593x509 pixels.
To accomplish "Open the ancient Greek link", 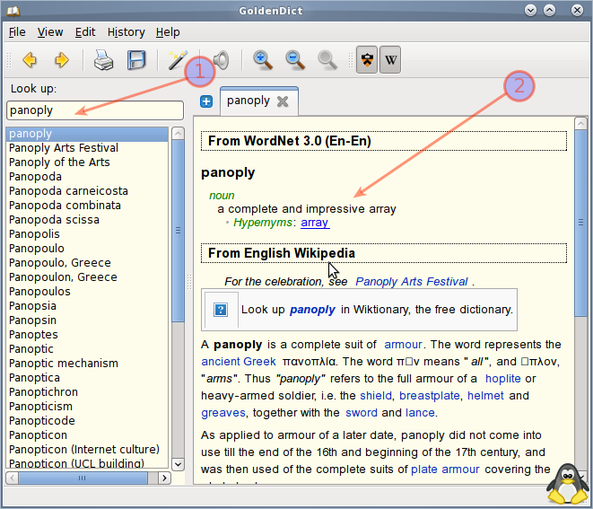I will pyautogui.click(x=238, y=362).
